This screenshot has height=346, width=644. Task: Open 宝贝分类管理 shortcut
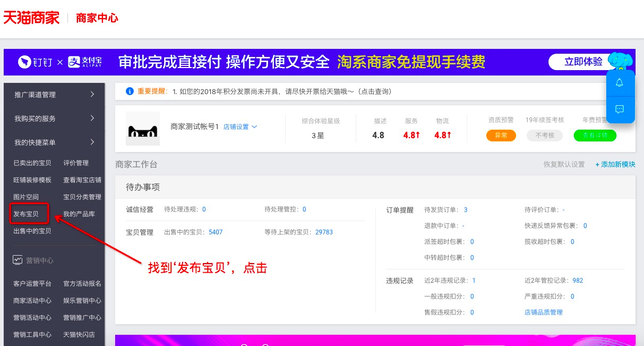pos(82,197)
